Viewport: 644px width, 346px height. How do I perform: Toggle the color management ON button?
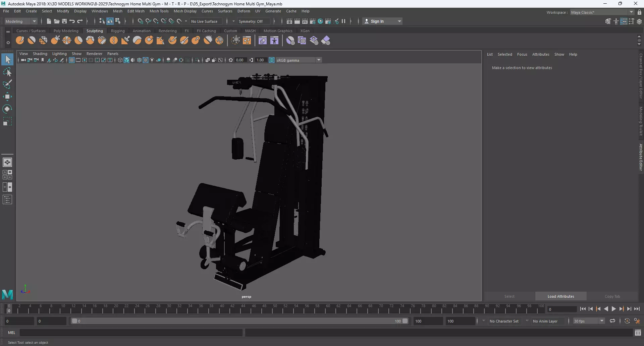[x=272, y=60]
